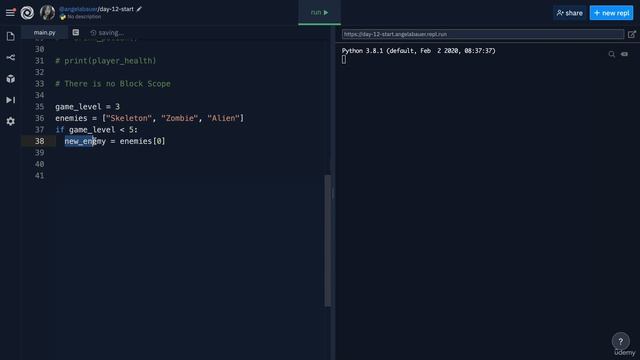Open the Packages panel
This screenshot has height=360, width=640.
click(x=11, y=79)
